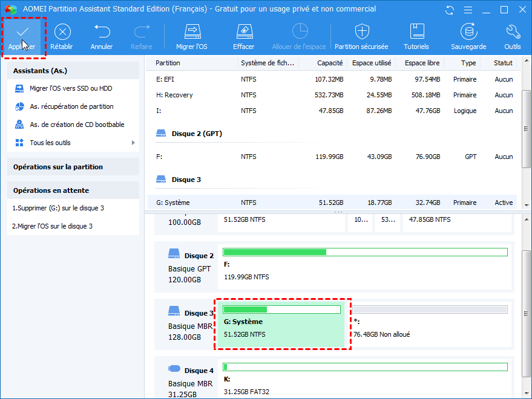532x399 pixels.
Task: Select the G: Système row in list
Action: 332,203
